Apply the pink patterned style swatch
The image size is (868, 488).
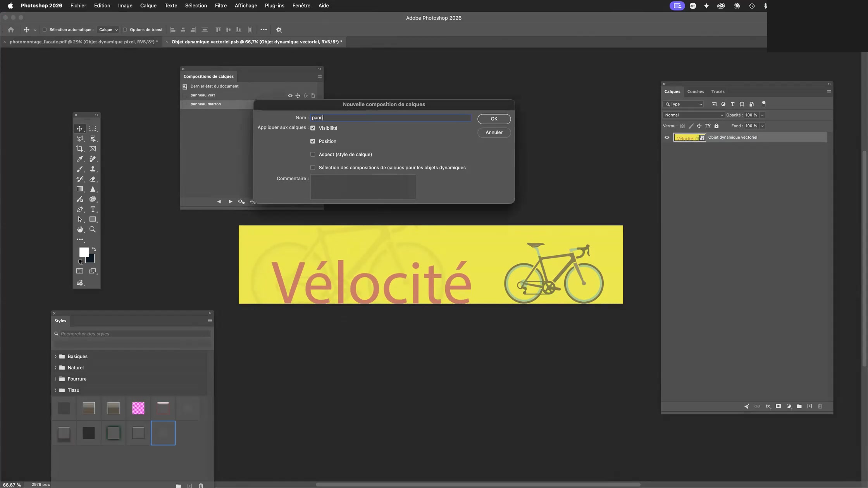pos(138,408)
